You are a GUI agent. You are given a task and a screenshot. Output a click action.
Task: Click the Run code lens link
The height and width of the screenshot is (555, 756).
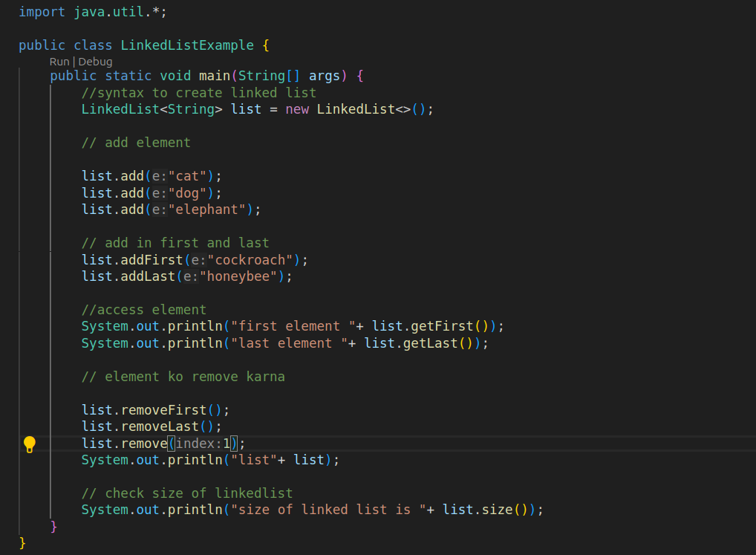click(x=59, y=62)
